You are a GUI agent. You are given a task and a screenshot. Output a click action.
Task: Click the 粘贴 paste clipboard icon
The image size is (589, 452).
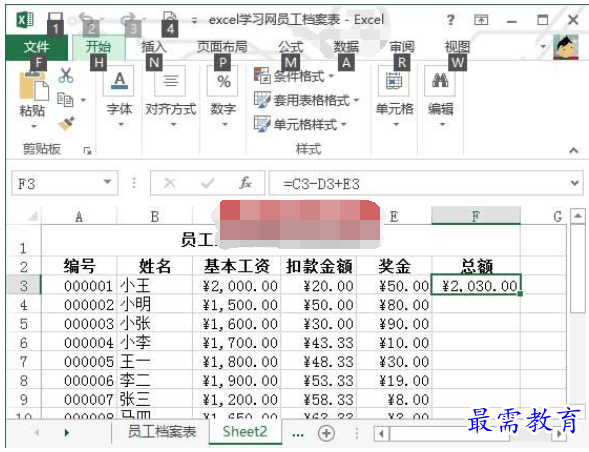(x=34, y=86)
